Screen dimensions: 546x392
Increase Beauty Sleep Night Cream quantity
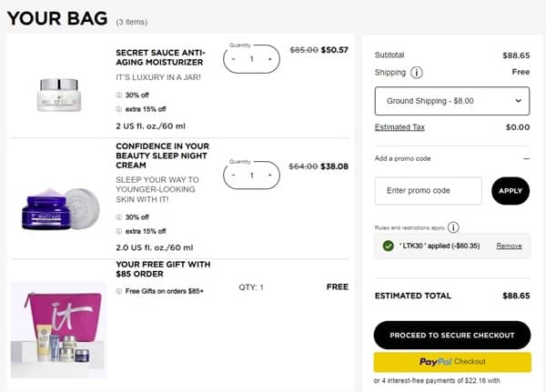tap(269, 175)
